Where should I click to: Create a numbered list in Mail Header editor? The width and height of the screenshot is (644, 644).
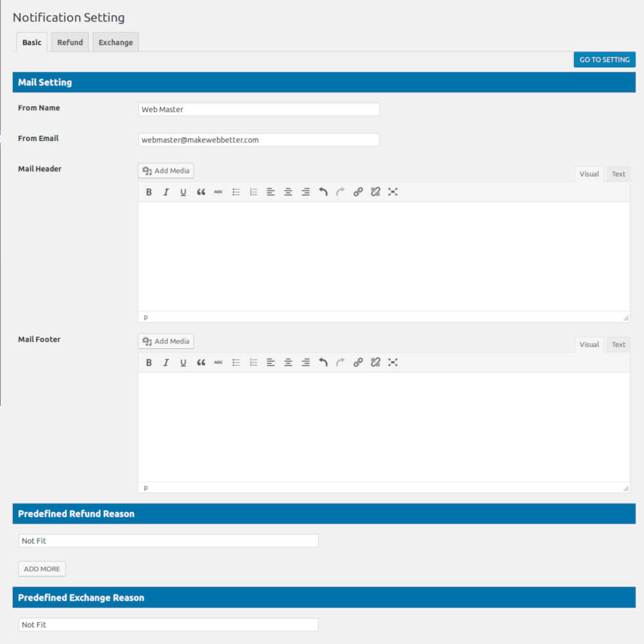point(253,191)
